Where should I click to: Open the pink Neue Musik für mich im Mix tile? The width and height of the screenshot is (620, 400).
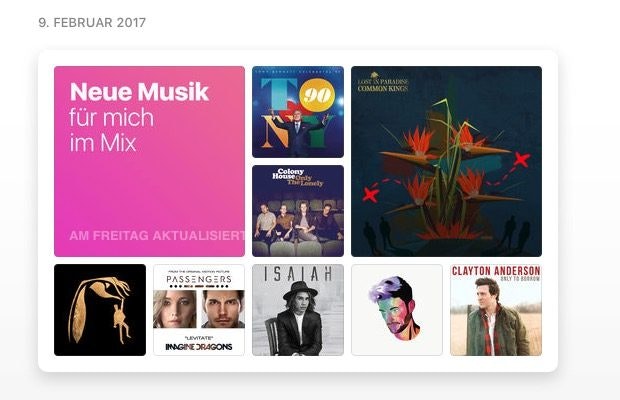tap(149, 161)
